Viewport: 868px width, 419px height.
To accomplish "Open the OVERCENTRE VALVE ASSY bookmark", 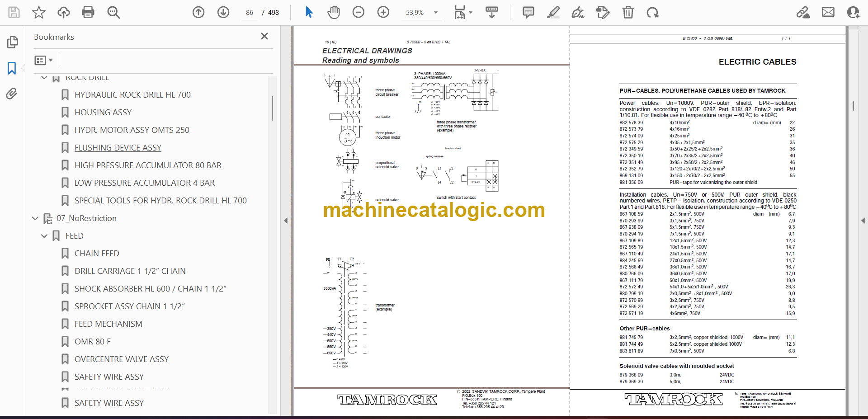I will [122, 359].
